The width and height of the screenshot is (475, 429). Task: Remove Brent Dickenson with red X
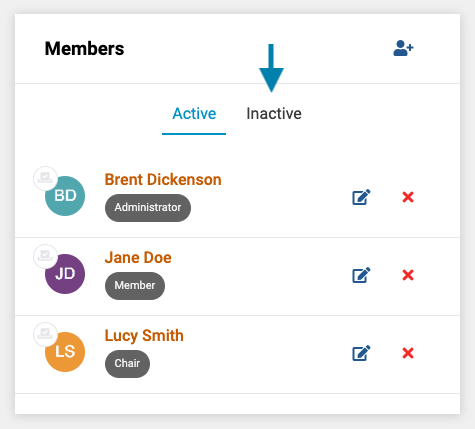[x=408, y=197]
